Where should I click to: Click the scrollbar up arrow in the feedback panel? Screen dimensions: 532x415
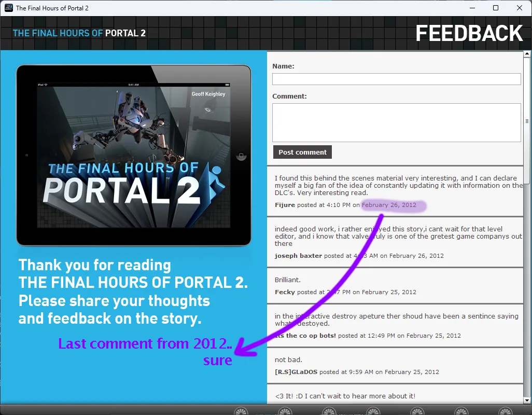coord(527,53)
